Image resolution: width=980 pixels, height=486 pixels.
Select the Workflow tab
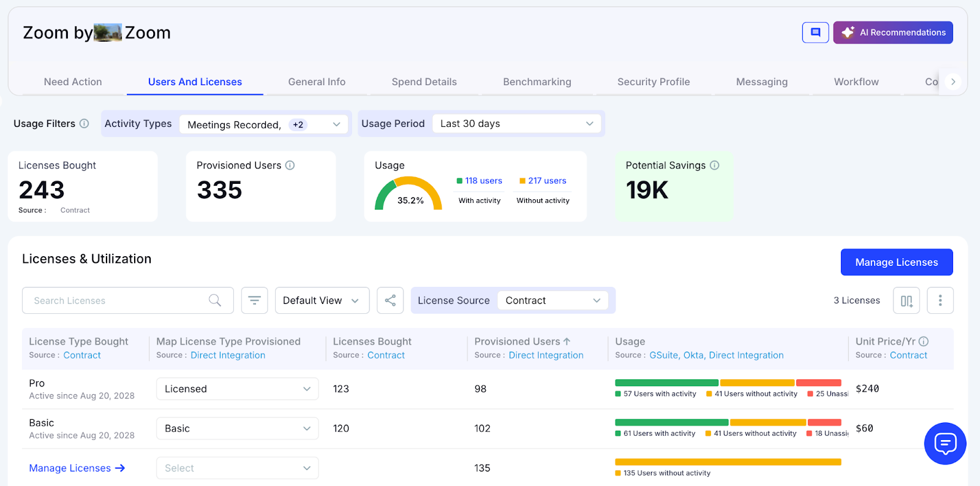coord(856,82)
